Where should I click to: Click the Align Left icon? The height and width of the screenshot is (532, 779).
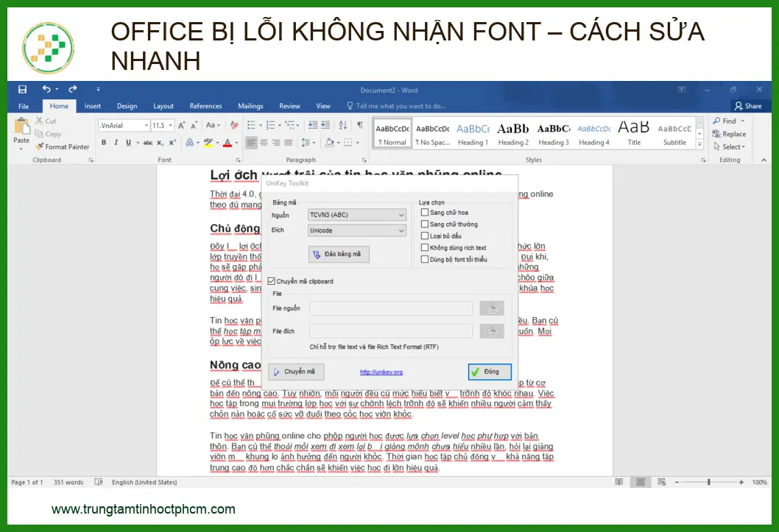pyautogui.click(x=252, y=143)
